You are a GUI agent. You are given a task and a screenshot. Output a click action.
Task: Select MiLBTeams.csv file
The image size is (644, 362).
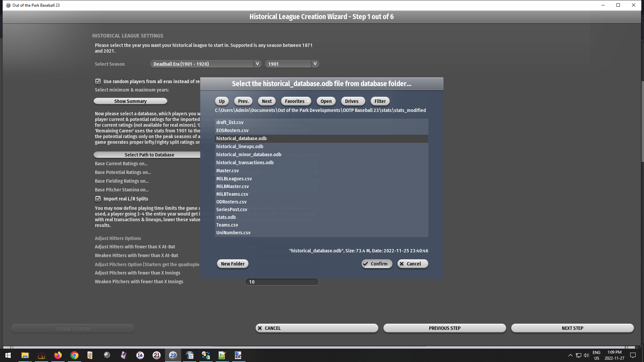coord(321,194)
